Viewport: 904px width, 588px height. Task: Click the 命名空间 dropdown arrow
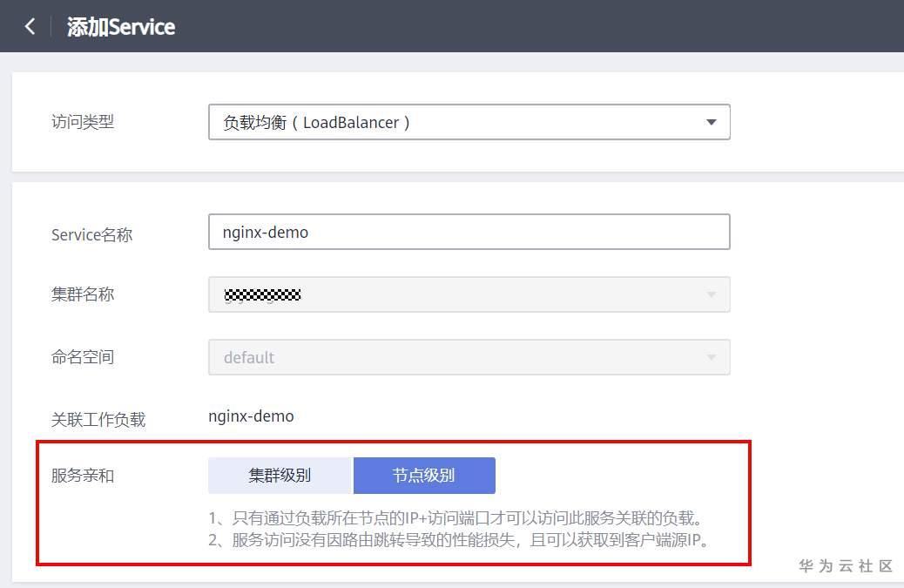(x=712, y=356)
